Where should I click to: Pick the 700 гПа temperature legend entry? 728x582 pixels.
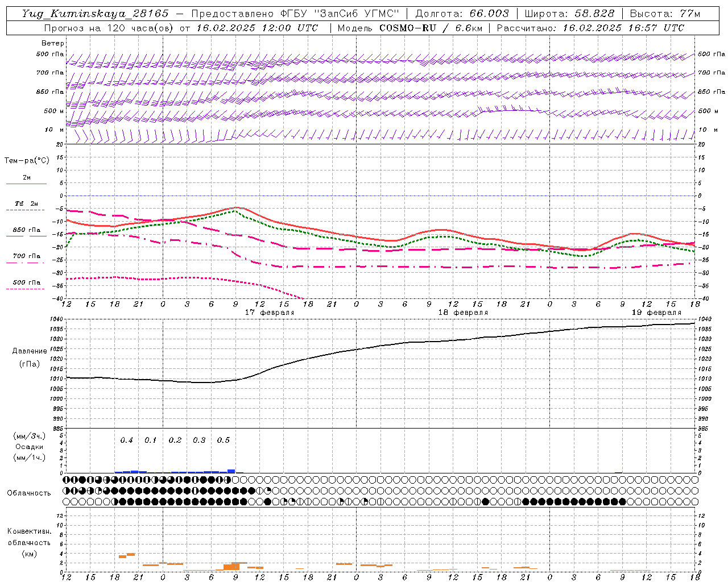(x=26, y=257)
